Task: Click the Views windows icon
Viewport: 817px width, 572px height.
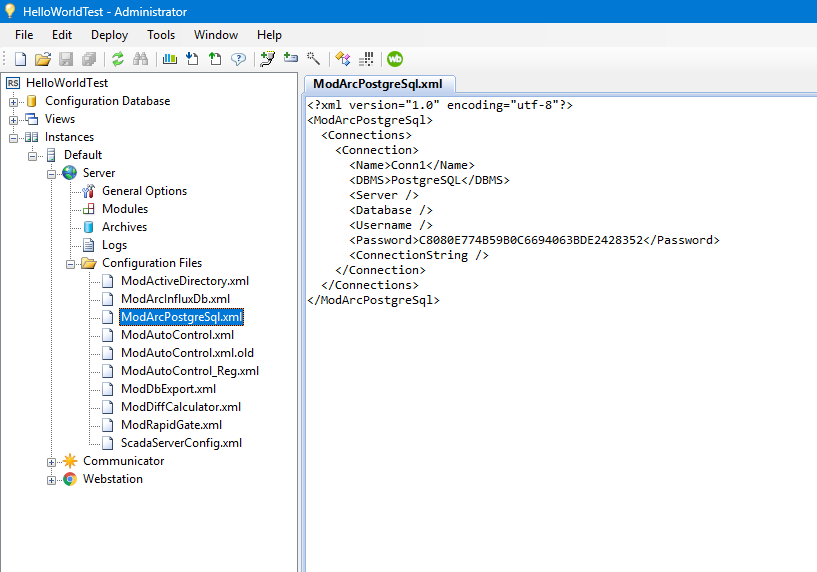Action: click(x=32, y=119)
